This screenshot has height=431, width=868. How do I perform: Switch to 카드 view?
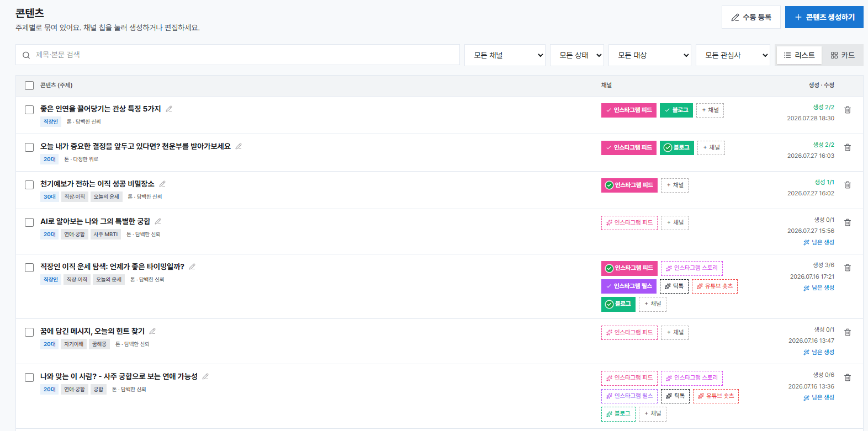842,55
